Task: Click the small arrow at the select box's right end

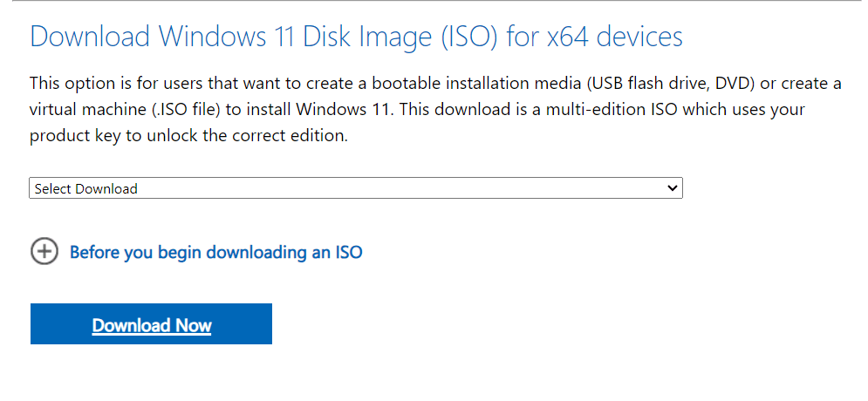Action: (672, 188)
